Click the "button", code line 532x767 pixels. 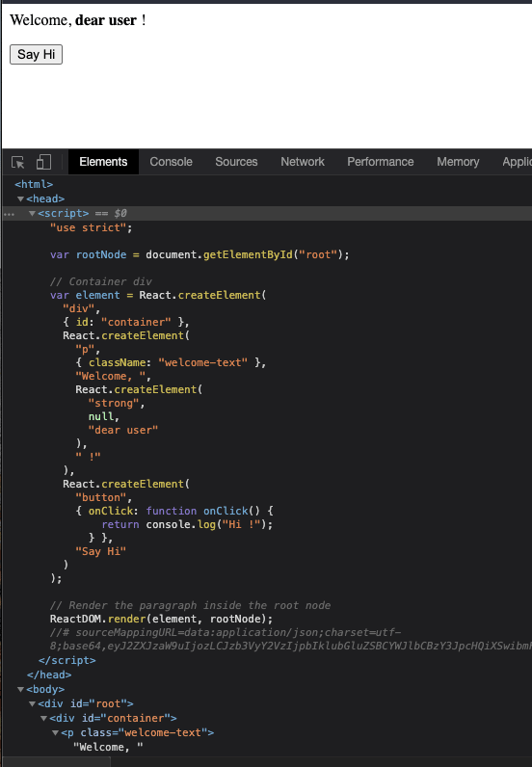tap(104, 498)
